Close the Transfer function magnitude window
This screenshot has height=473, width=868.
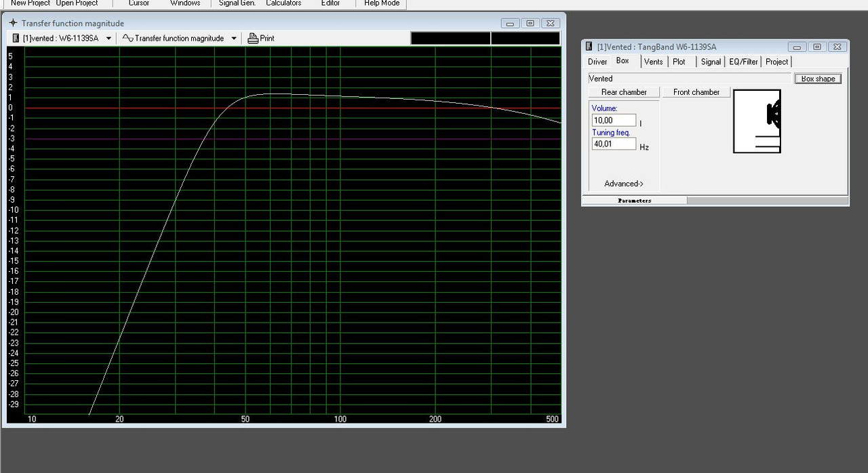point(552,23)
